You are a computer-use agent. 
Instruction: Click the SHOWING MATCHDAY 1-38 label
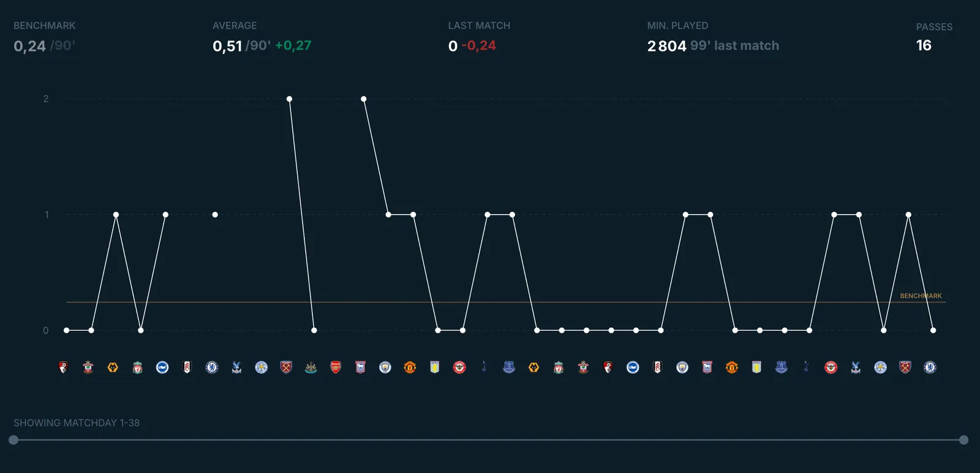(77, 423)
